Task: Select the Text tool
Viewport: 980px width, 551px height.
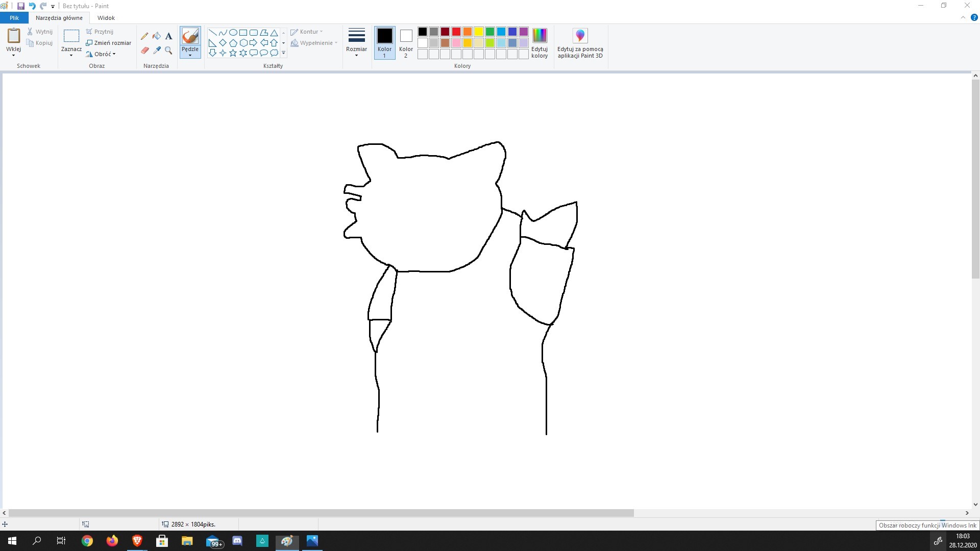Action: 169,36
